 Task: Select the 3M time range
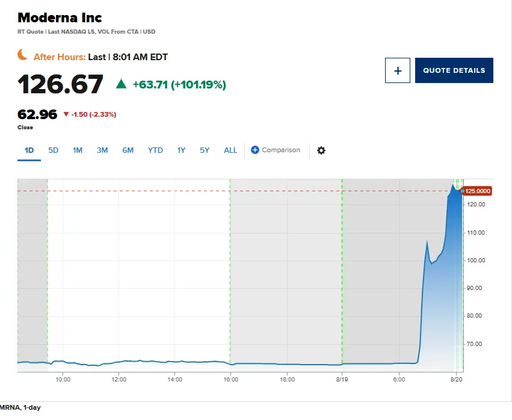pos(102,150)
